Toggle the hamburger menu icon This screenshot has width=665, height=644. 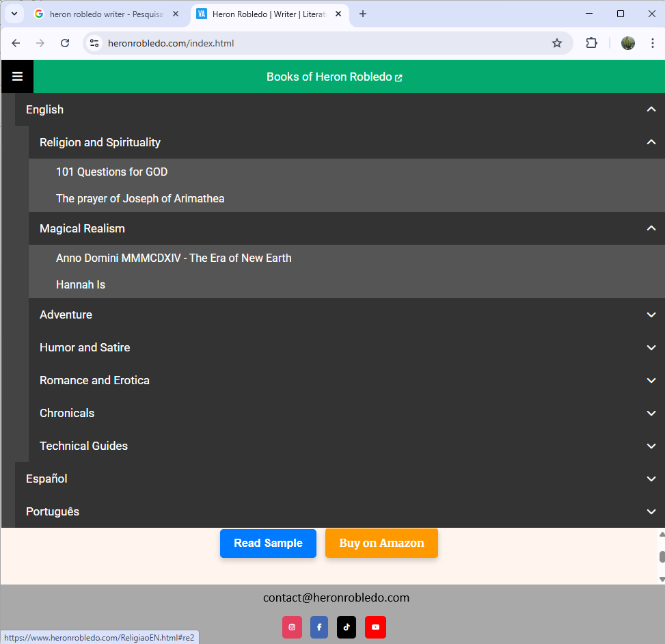tap(17, 77)
